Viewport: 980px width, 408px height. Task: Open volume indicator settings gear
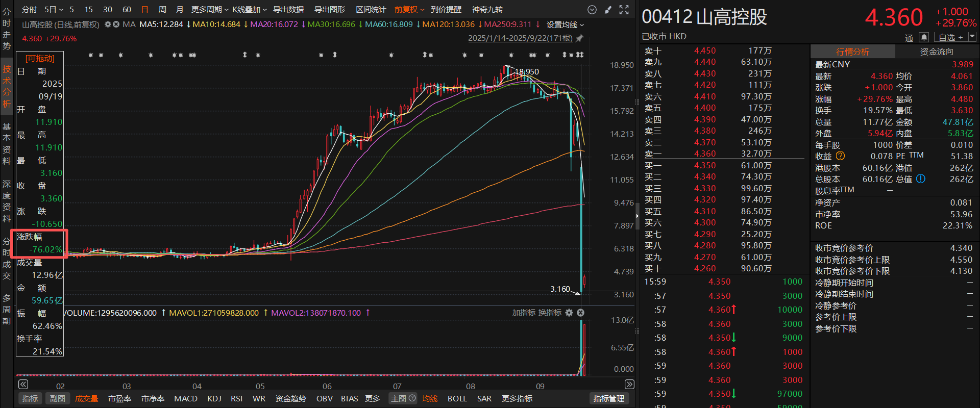(x=569, y=313)
